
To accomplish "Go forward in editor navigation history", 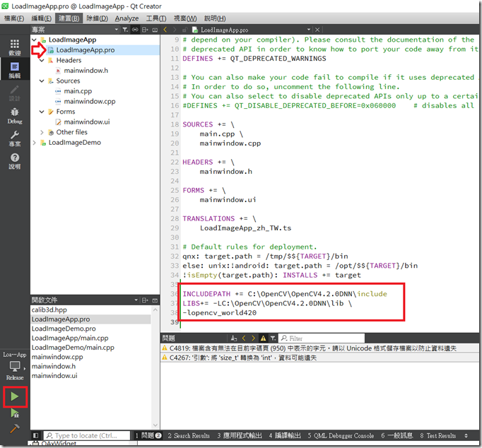I will [175, 30].
